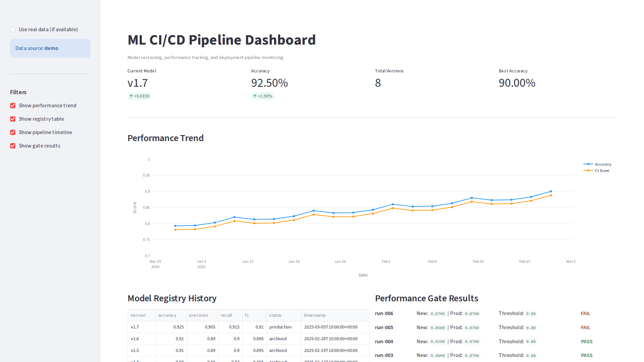The image size is (644, 362).
Task: Click the +1.50% accuracy increase indicator
Action: pyautogui.click(x=263, y=96)
